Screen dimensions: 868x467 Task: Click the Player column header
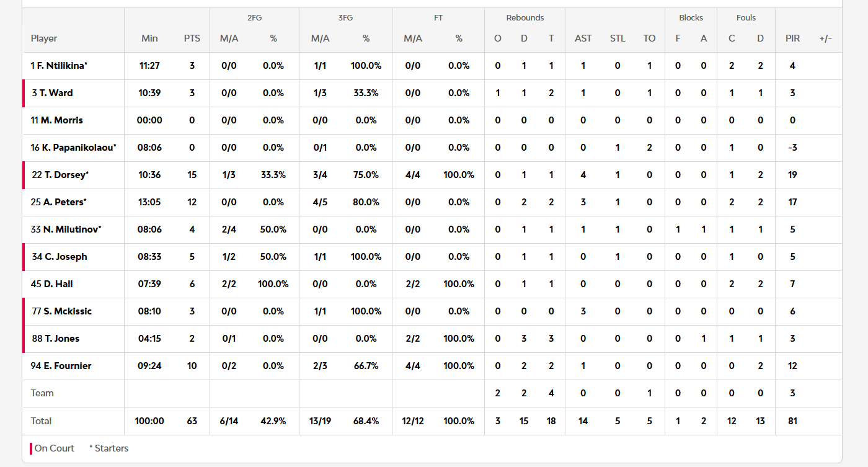pyautogui.click(x=44, y=38)
